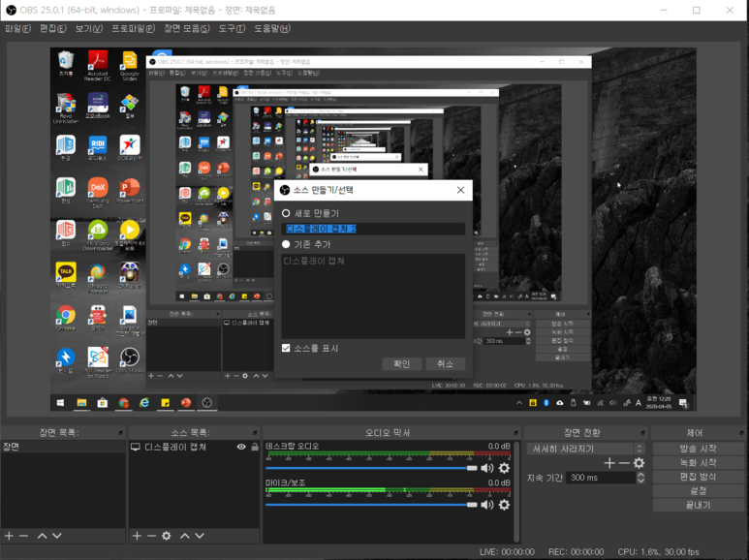Viewport: 749px width, 560px height.
Task: Open 설정 settings button
Action: [x=698, y=490]
